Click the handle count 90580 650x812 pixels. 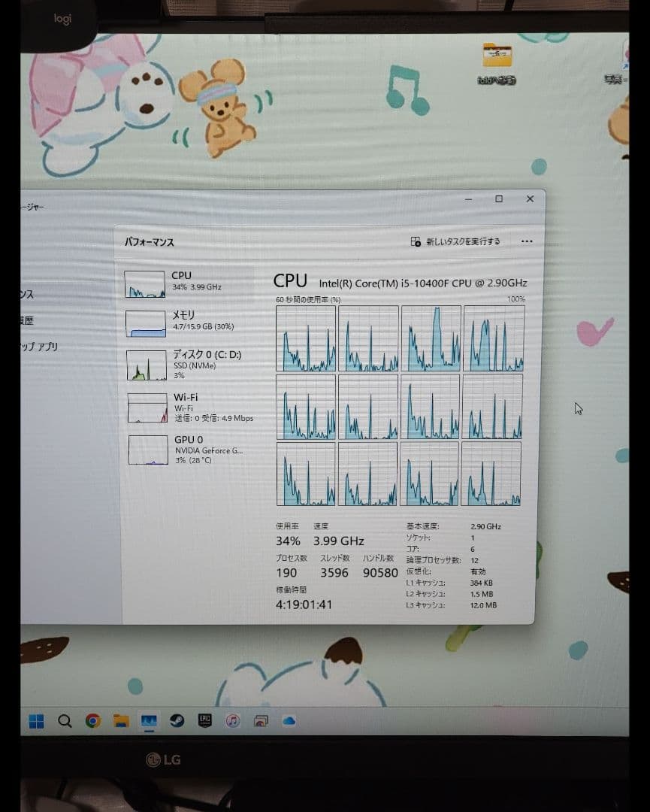380,573
